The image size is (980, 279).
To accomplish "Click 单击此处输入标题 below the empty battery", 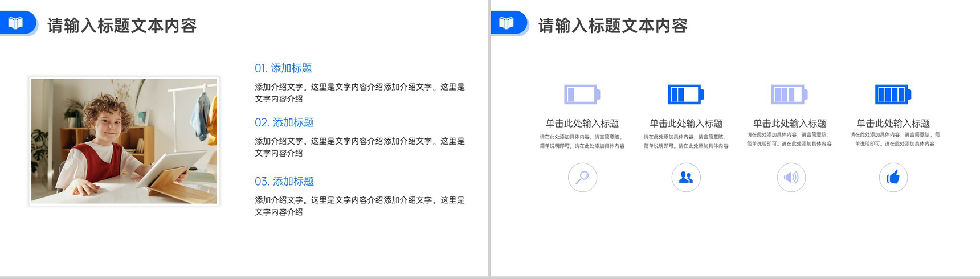I will [x=582, y=123].
